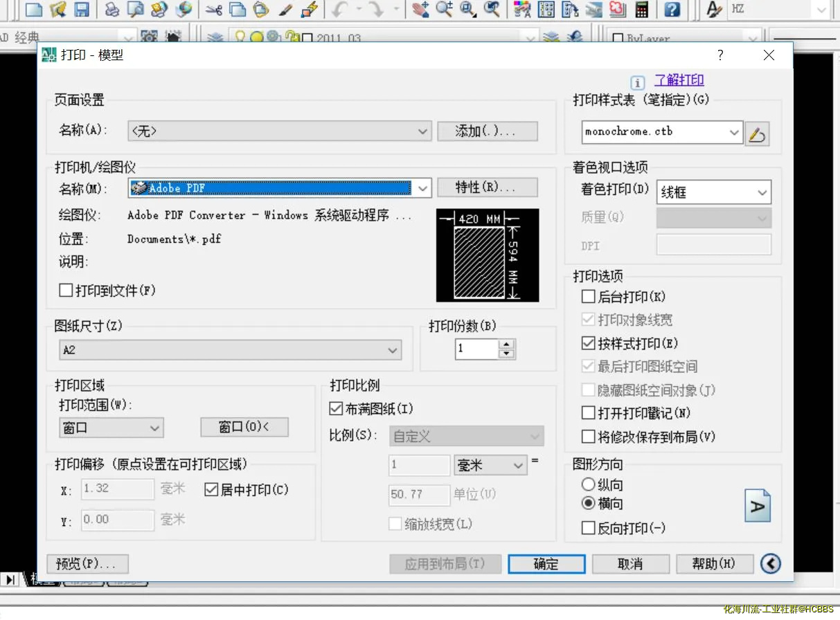Click the Redo arrow icon
This screenshot has height=620, width=840.
point(376,10)
